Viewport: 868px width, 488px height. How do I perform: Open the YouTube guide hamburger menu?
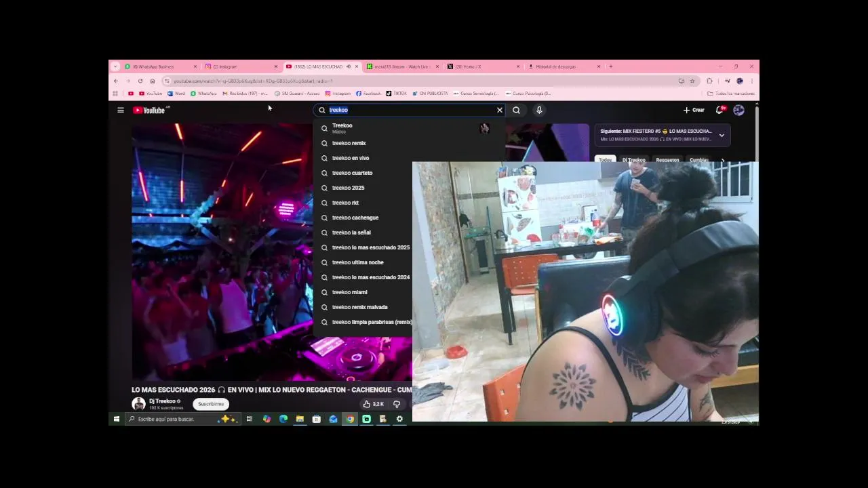coord(121,110)
